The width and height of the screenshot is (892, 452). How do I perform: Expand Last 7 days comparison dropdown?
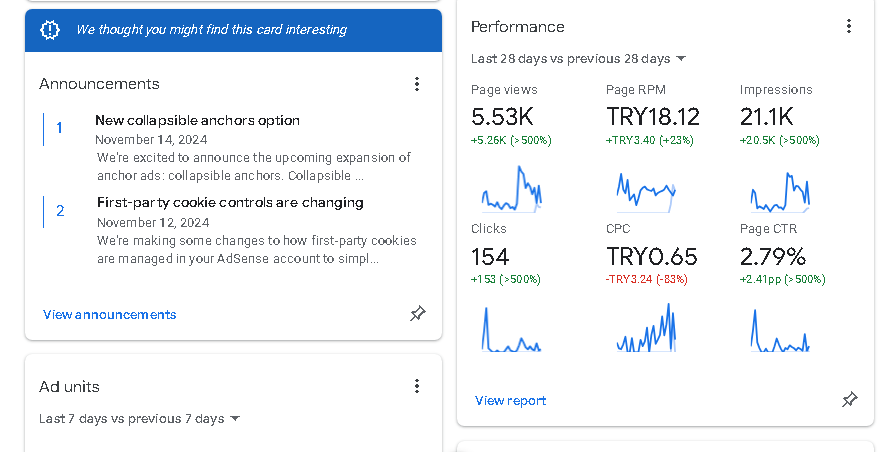pos(139,419)
